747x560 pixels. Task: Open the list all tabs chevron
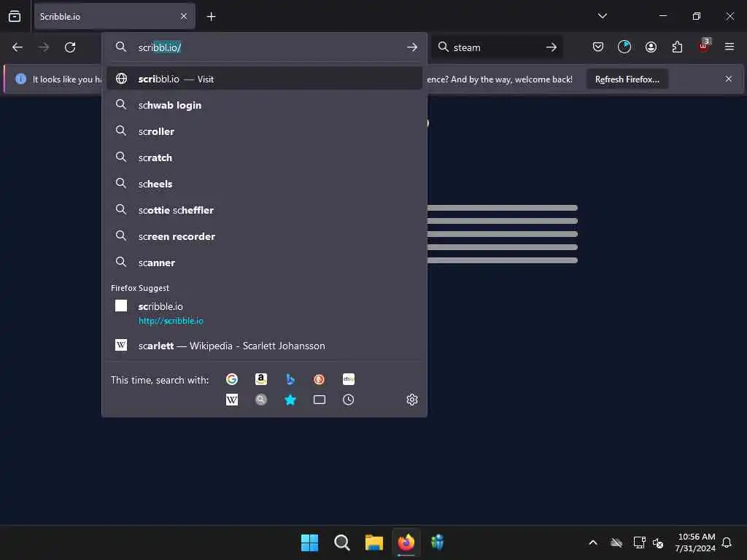[x=603, y=16]
